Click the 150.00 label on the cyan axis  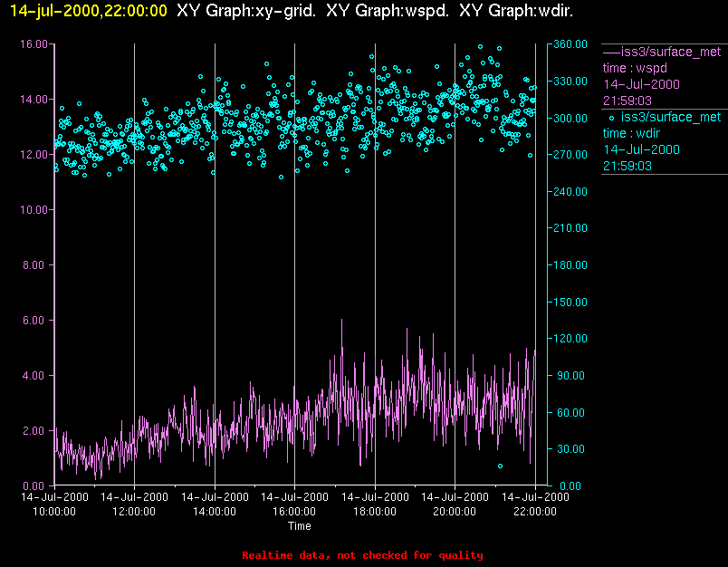point(570,303)
